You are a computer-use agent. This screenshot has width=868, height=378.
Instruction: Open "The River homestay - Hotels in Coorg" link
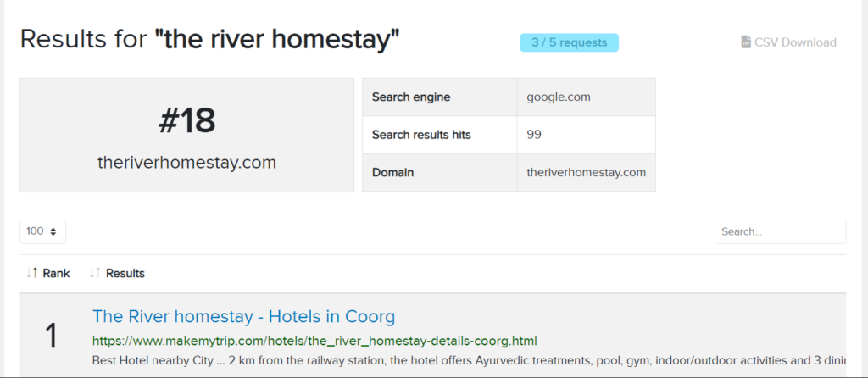(243, 317)
